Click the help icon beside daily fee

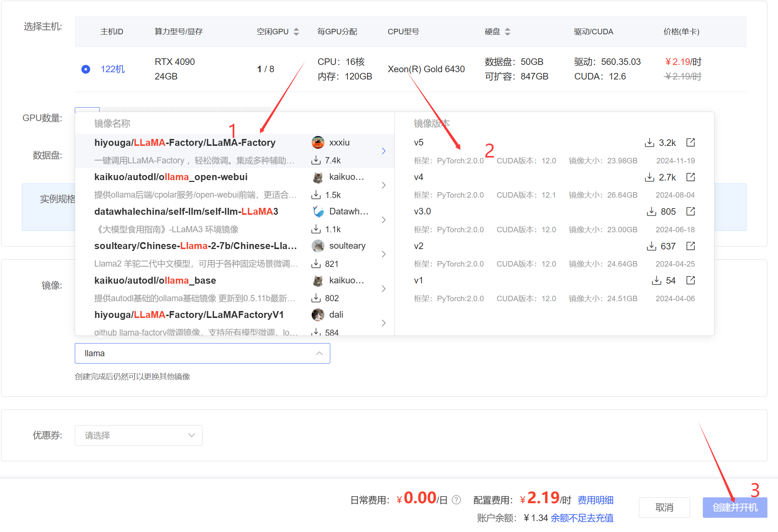pyautogui.click(x=456, y=500)
